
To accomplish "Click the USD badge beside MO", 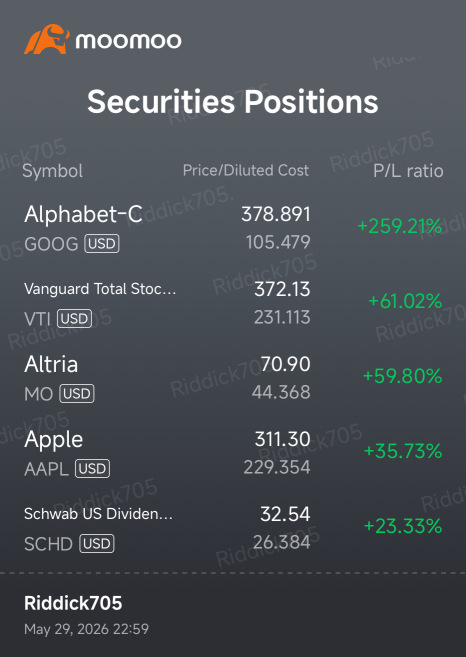I will [77, 394].
